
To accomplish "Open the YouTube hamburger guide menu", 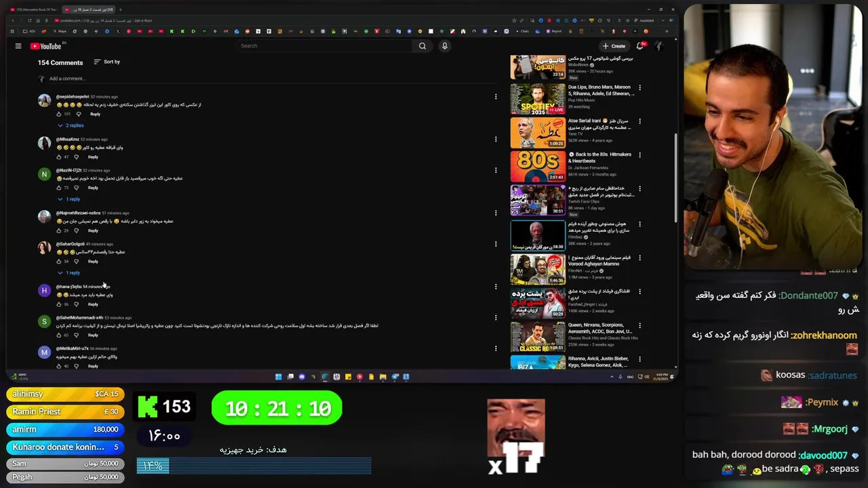I will point(18,46).
